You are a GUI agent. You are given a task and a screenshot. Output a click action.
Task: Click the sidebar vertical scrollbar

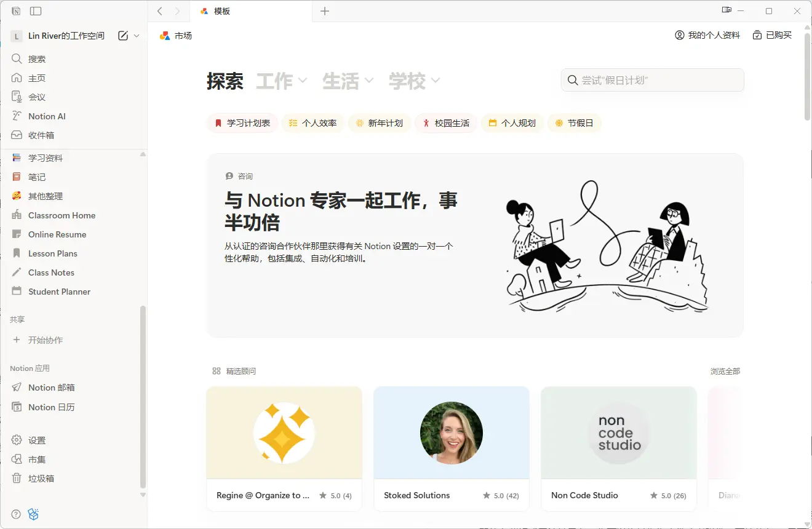[x=143, y=397]
